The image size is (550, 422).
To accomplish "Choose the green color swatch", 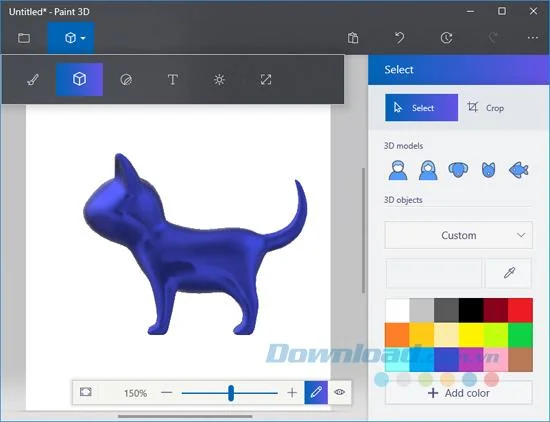I will click(520, 335).
